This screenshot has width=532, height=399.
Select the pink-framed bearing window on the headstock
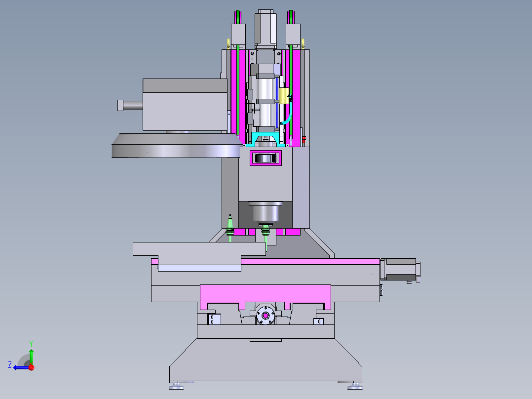(266, 158)
